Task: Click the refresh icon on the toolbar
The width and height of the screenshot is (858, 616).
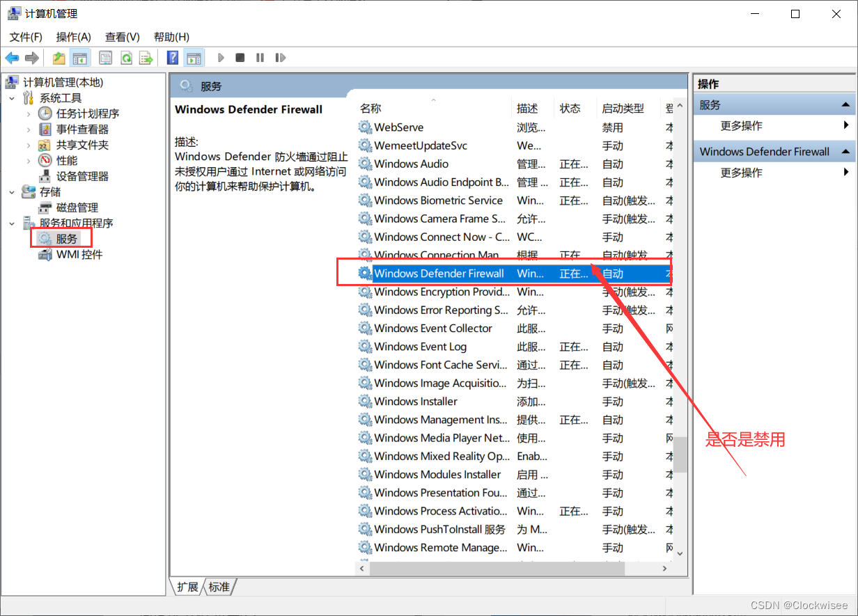Action: tap(126, 57)
